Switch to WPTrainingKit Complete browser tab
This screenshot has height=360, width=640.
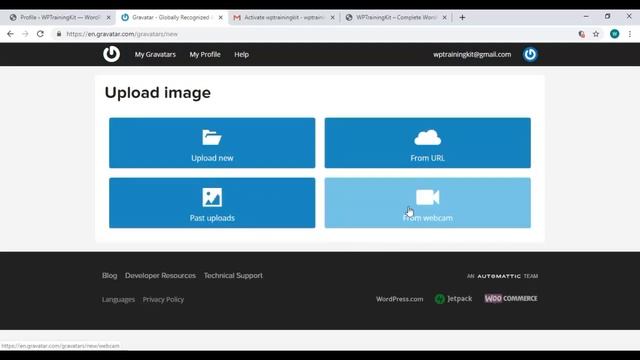click(x=396, y=18)
